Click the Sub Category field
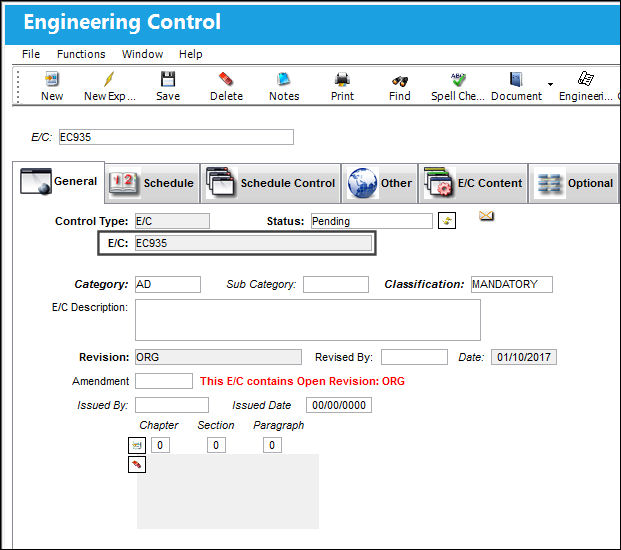 coord(336,284)
